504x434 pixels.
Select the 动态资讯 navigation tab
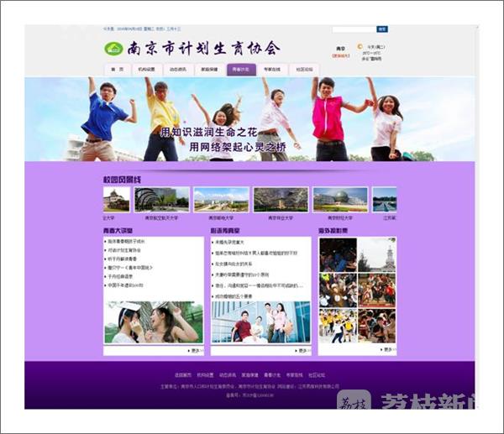click(x=179, y=70)
